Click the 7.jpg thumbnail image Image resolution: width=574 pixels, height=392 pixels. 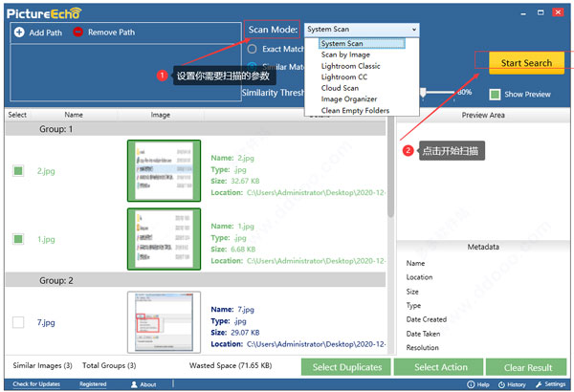click(164, 322)
